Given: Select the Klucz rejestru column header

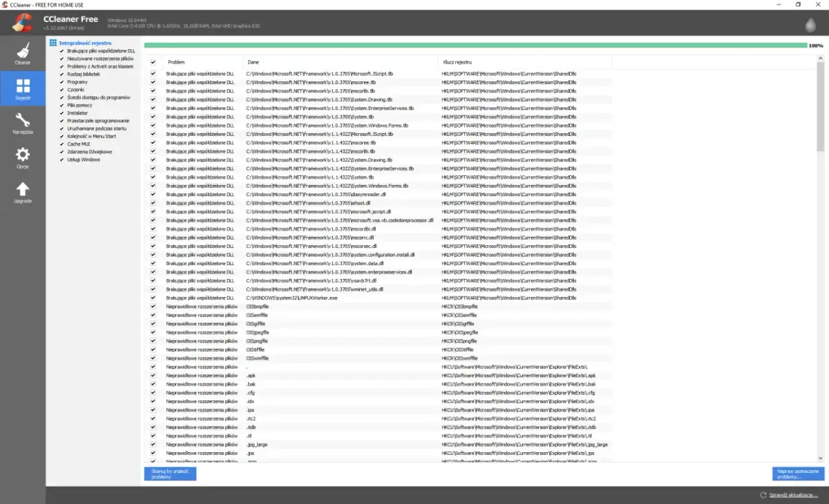Looking at the screenshot, I should click(457, 61).
